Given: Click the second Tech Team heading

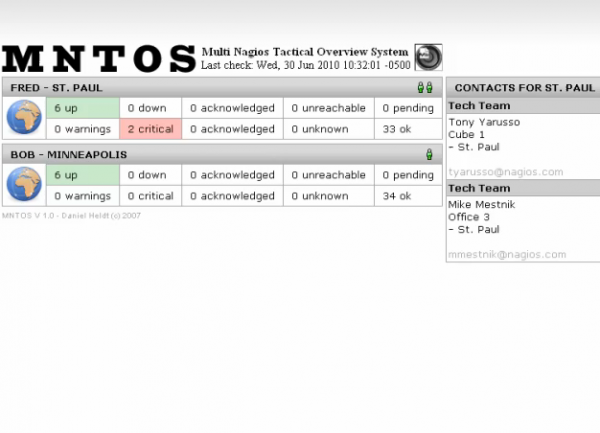Looking at the screenshot, I should tap(478, 188).
